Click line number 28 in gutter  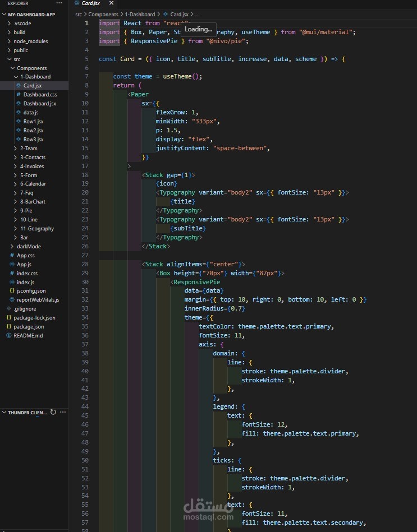[85, 264]
